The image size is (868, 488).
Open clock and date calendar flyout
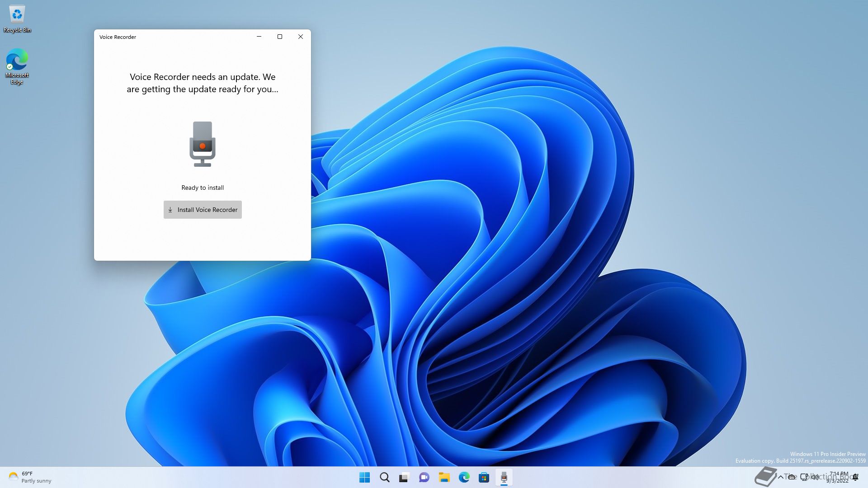[838, 477]
